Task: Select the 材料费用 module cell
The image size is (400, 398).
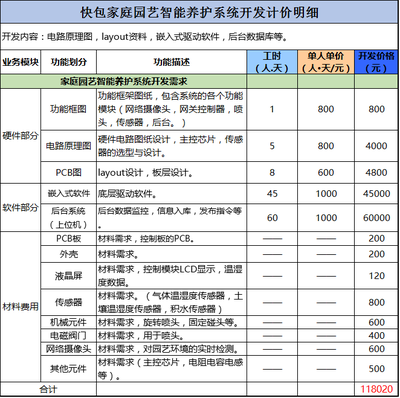Action: (x=21, y=307)
